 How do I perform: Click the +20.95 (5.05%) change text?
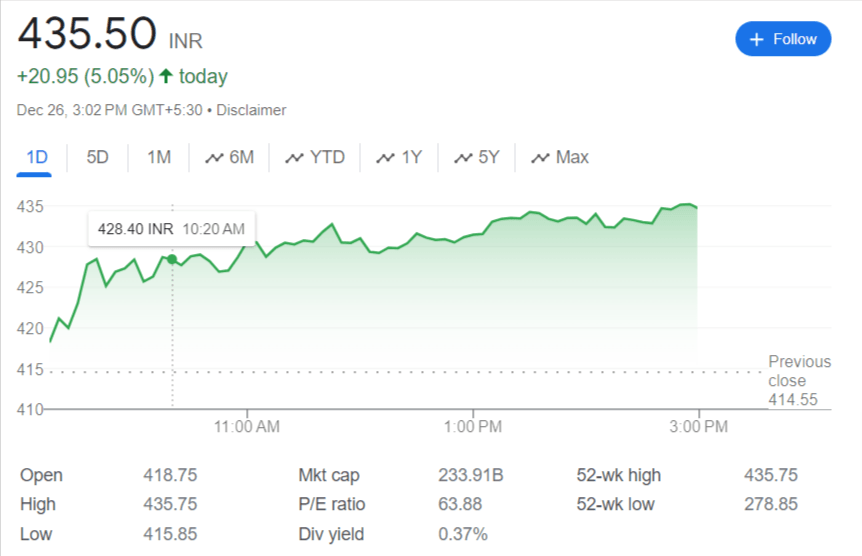tap(86, 76)
